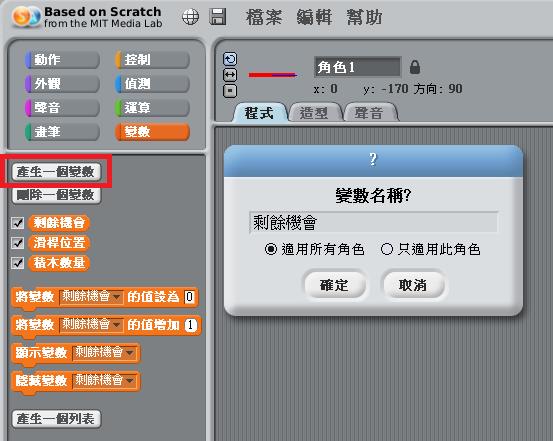Select the 外觀 block category

pyautogui.click(x=62, y=84)
